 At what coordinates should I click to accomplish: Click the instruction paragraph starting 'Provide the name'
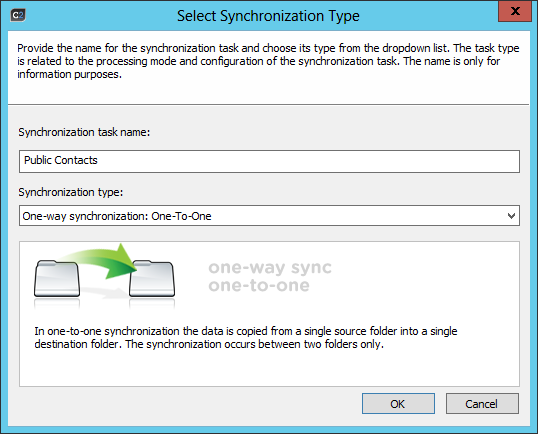(268, 61)
